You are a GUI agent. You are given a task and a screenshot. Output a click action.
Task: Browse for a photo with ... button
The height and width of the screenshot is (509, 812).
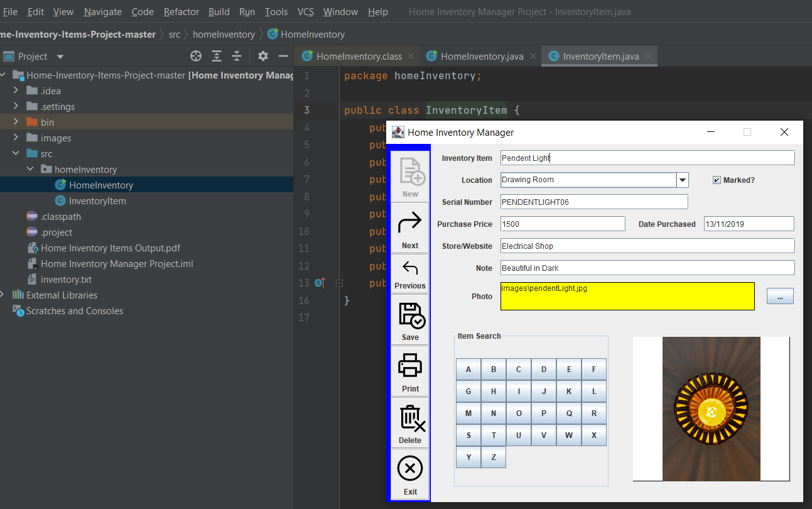[780, 295]
